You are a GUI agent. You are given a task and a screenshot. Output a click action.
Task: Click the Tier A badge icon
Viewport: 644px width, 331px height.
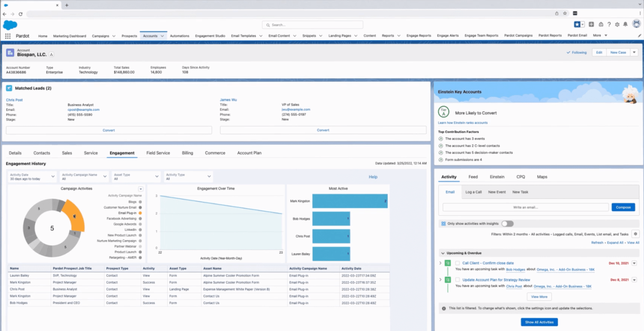[443, 112]
